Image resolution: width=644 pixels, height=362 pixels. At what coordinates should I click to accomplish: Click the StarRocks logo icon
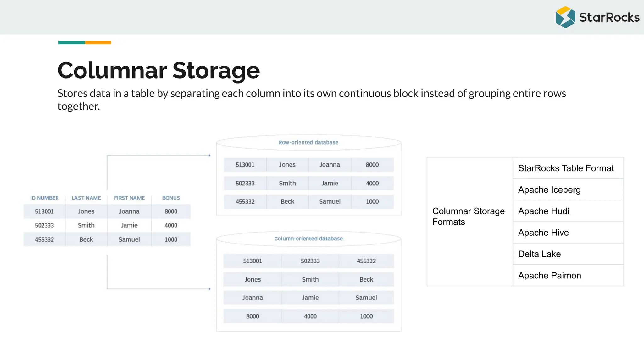click(565, 17)
